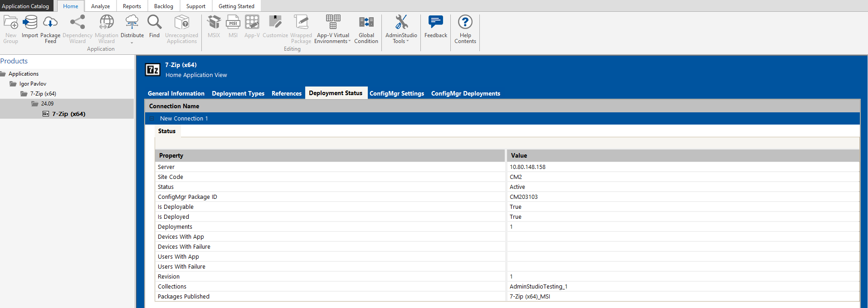Collapse the New Connection 1 row
868x308 pixels.
pyautogui.click(x=152, y=119)
